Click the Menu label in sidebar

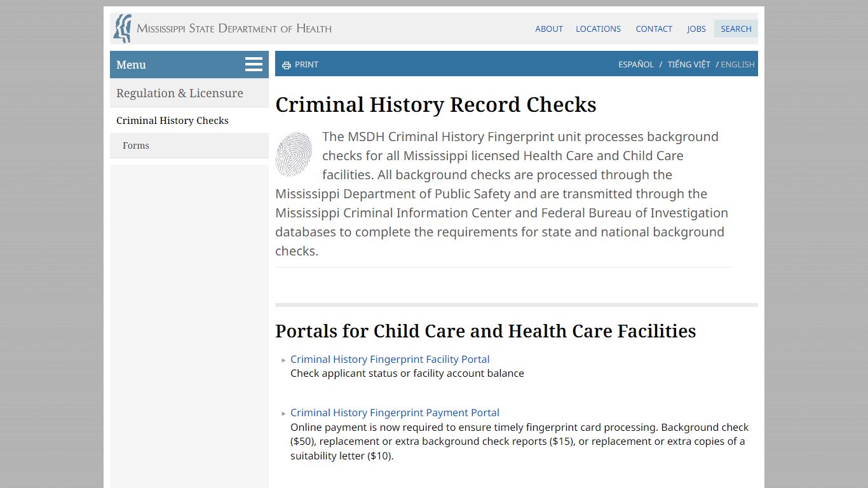pyautogui.click(x=132, y=65)
